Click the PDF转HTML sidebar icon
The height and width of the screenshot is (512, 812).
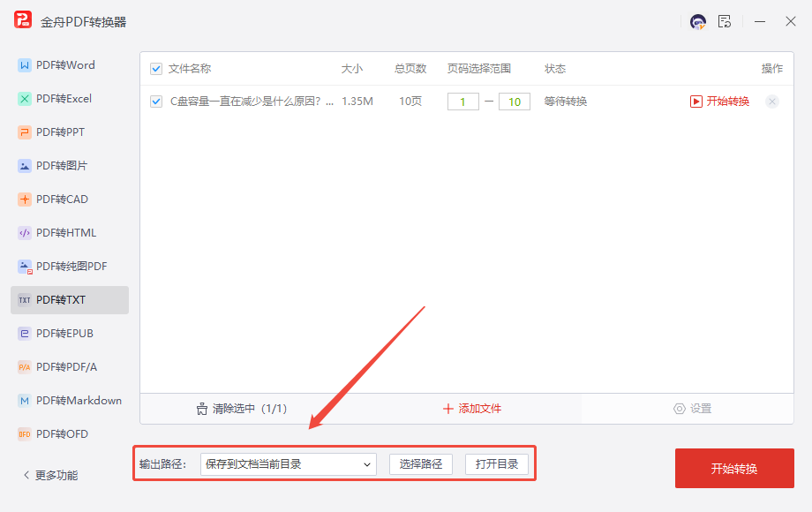click(25, 233)
